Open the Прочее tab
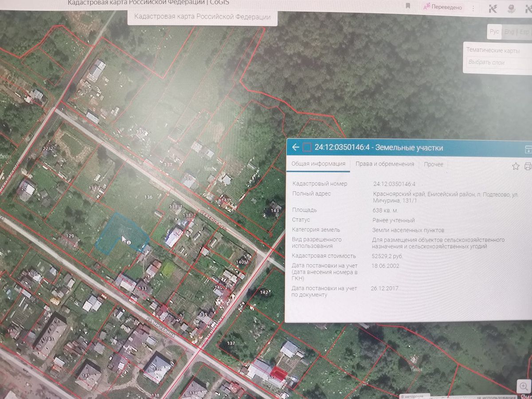The image size is (532, 399). tap(433, 164)
